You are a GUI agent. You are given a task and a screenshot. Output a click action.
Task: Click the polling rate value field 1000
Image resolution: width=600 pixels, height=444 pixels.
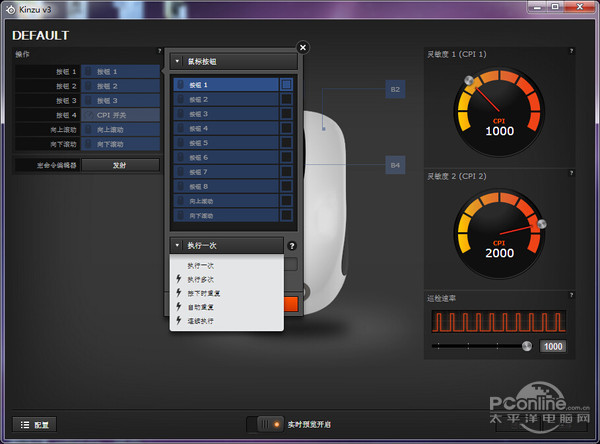point(553,346)
